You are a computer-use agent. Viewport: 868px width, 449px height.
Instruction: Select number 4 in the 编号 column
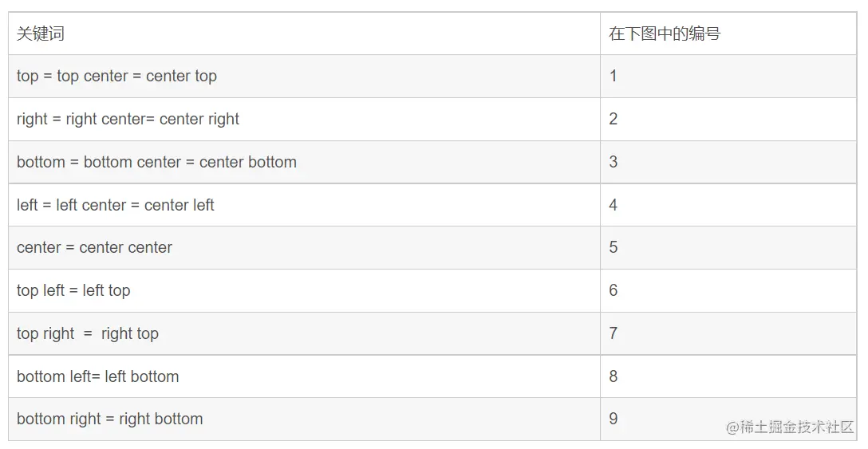point(613,205)
